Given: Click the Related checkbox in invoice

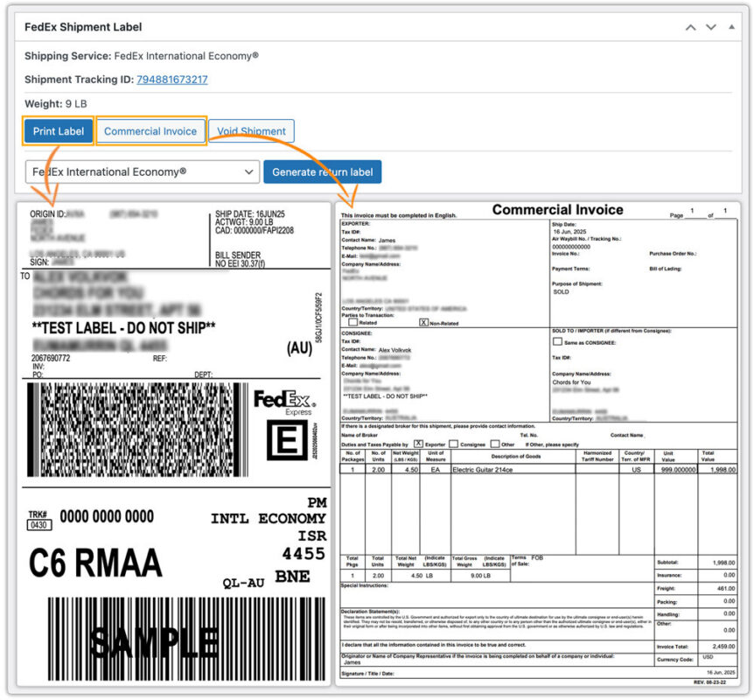Looking at the screenshot, I should tap(353, 322).
